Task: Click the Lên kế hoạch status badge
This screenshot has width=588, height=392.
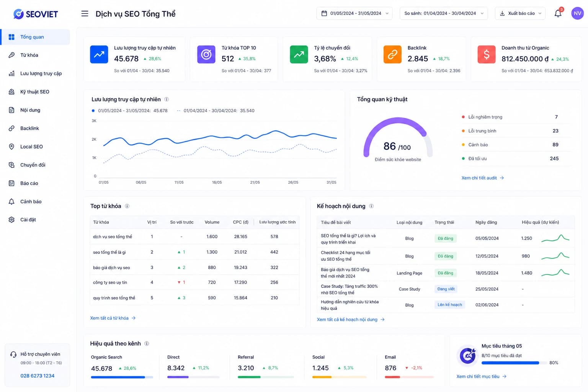Action: coord(450,305)
